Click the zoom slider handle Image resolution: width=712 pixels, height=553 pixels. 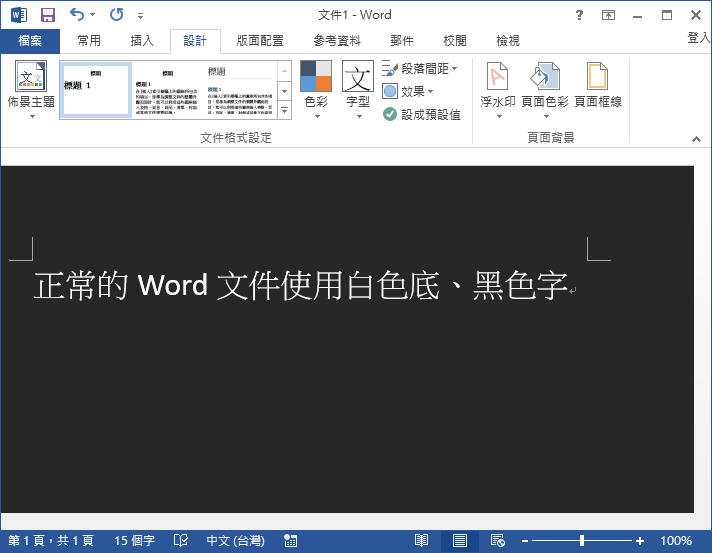coord(582,541)
